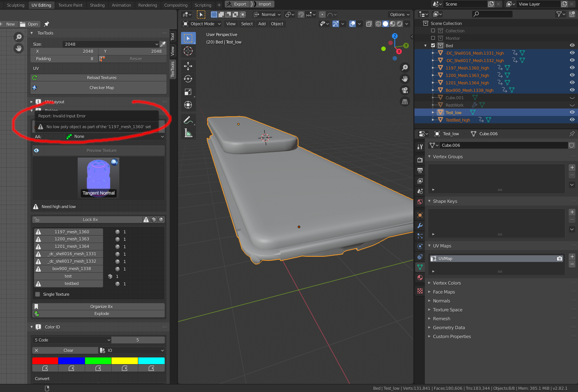
Task: Expand the Vertex Colors panel
Action: click(x=429, y=283)
